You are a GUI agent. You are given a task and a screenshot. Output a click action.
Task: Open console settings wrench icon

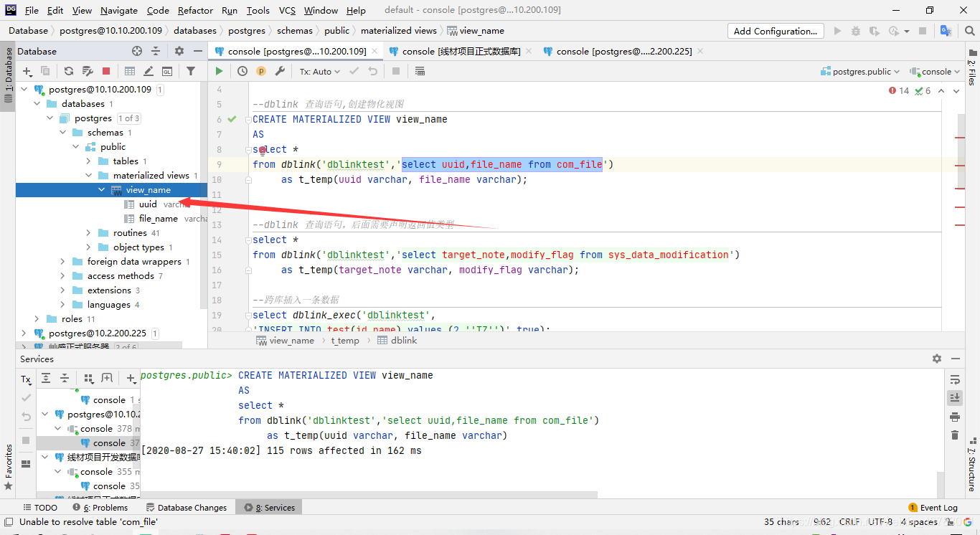pyautogui.click(x=281, y=71)
